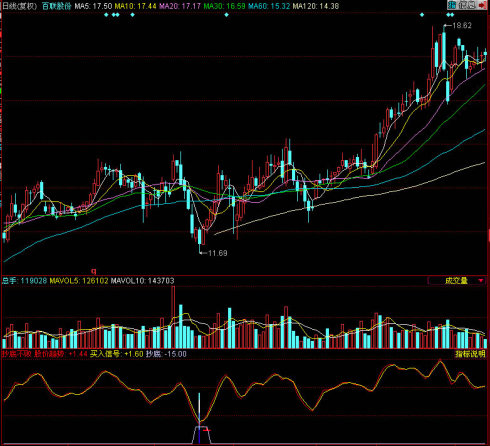The width and height of the screenshot is (490, 446).
Task: Click the red q marker below the chart
Action: 94,271
